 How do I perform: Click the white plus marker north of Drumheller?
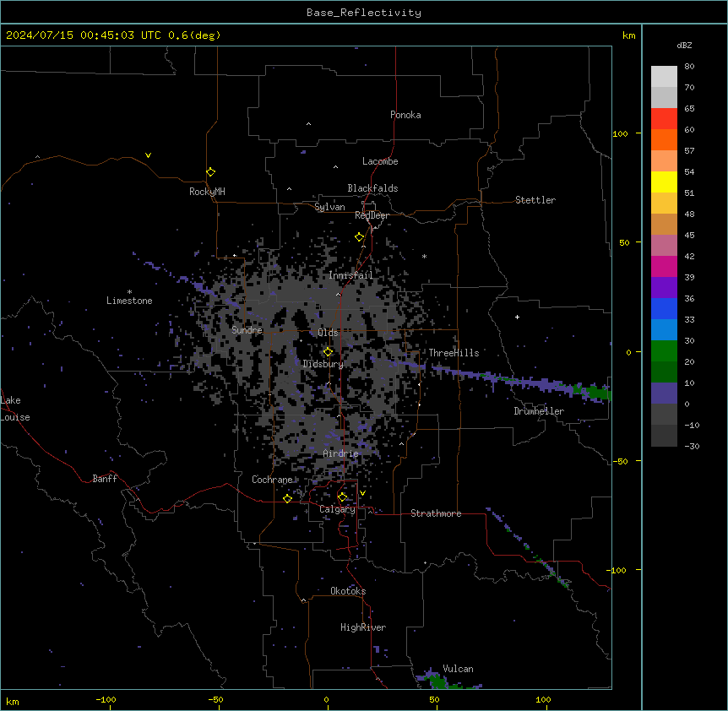(517, 317)
